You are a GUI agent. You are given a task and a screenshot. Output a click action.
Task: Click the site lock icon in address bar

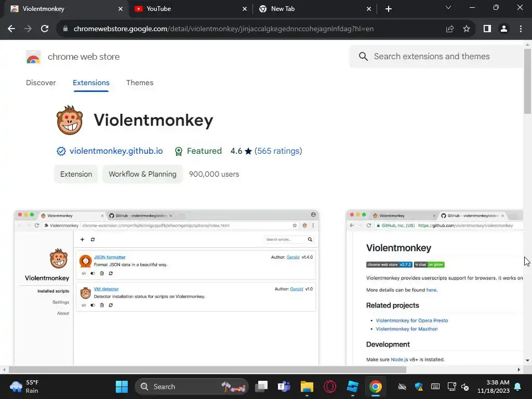point(65,29)
